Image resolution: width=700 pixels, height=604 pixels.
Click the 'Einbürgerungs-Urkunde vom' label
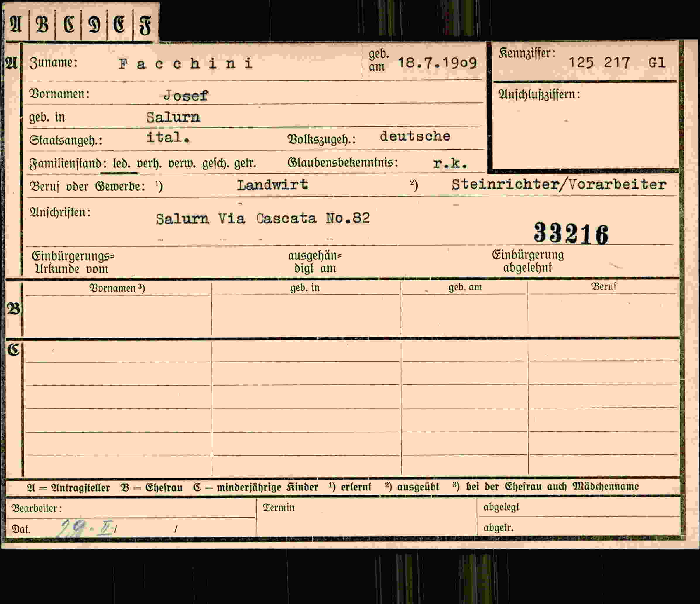(x=73, y=262)
